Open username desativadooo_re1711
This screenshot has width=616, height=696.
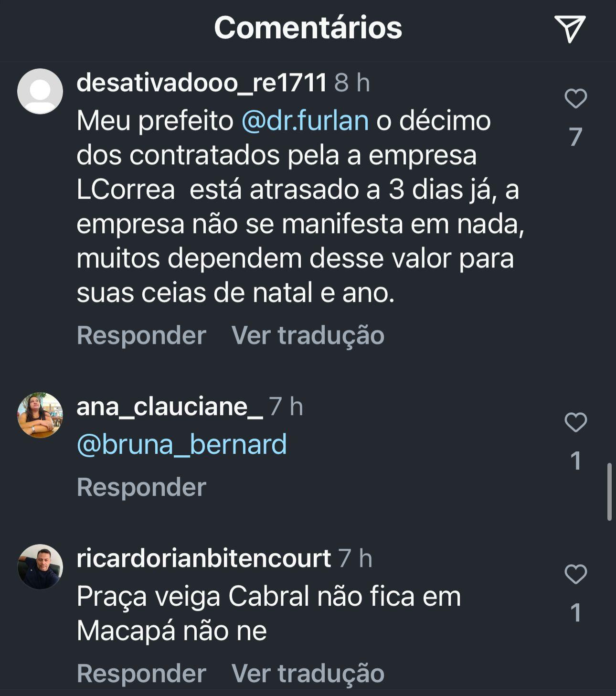[202, 83]
